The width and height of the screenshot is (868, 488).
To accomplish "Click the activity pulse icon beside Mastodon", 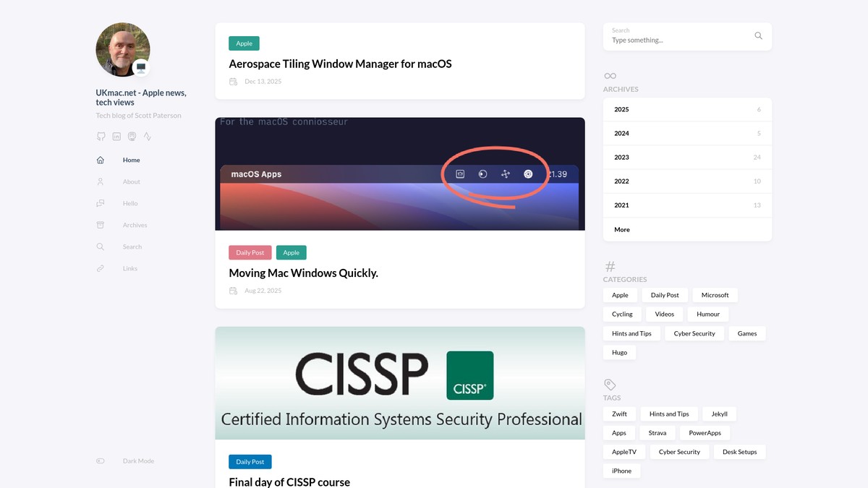I will coord(148,136).
